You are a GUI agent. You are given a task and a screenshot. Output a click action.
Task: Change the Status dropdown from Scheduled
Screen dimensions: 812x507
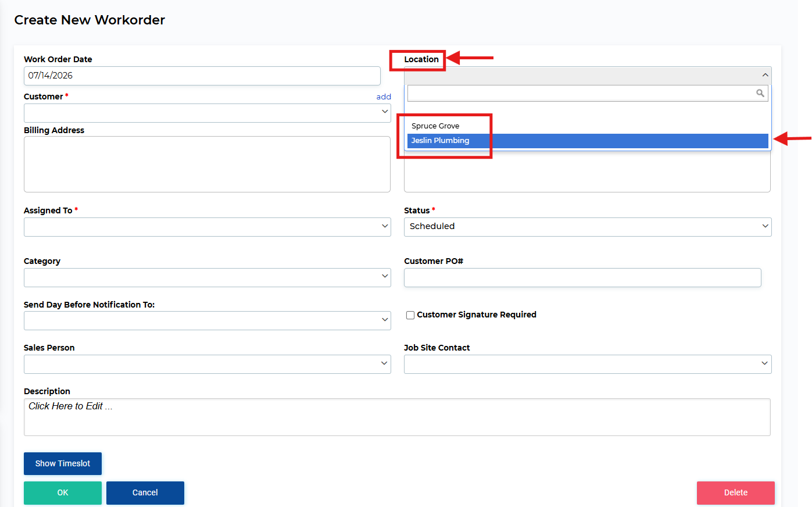tap(588, 227)
